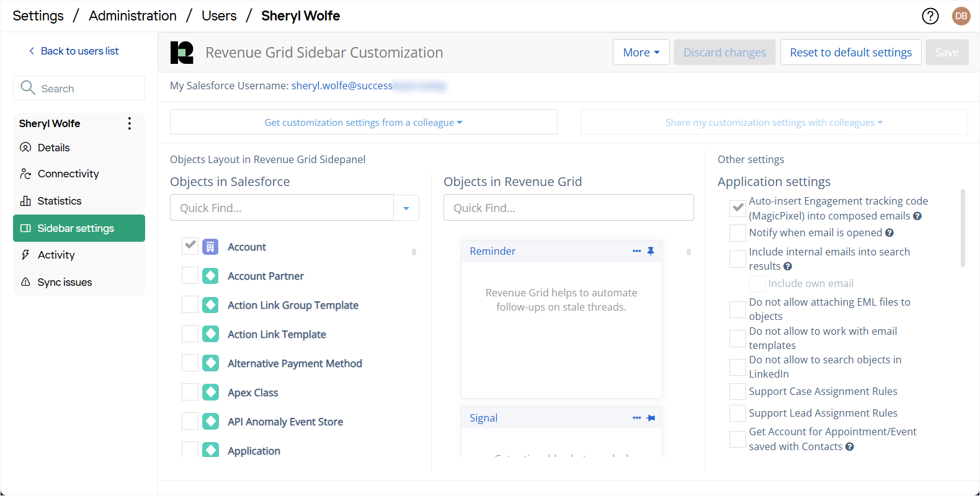Viewport: 980px width, 496px height.
Task: Enable Do not allow attaching EML files
Action: pos(737,309)
